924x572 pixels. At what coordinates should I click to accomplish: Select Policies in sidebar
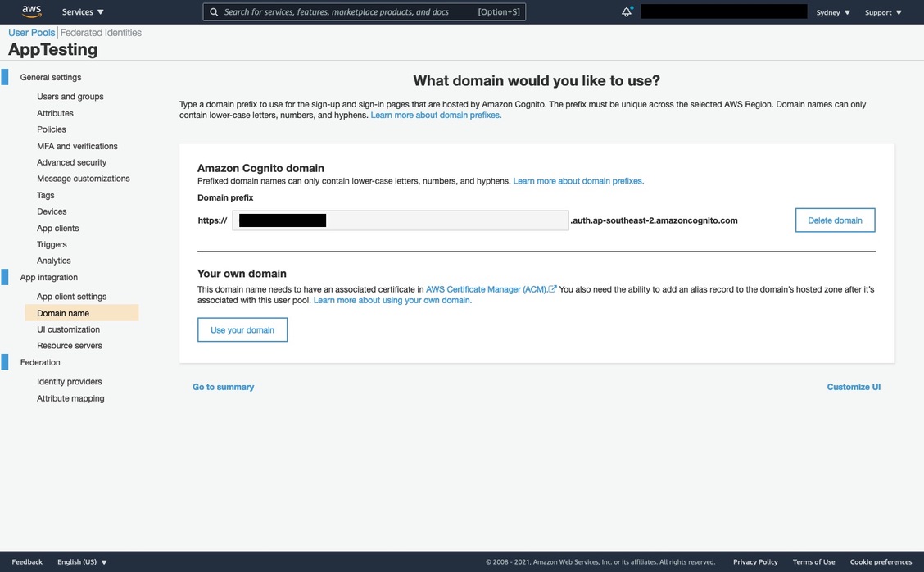click(52, 129)
